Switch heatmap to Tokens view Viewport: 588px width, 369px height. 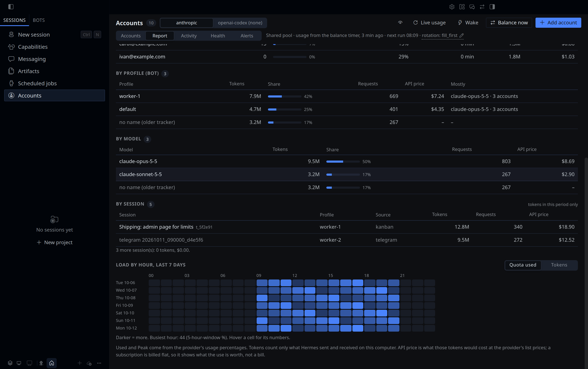click(559, 265)
